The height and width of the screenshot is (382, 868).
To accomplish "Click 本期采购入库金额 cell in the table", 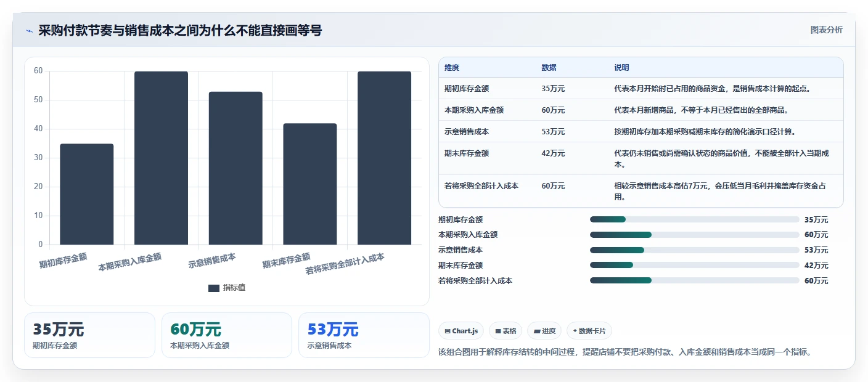I will 474,110.
